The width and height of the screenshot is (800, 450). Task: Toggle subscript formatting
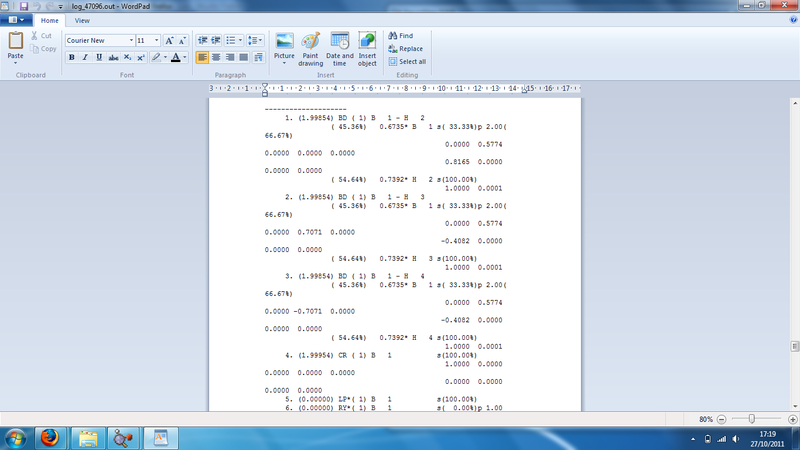(x=127, y=57)
